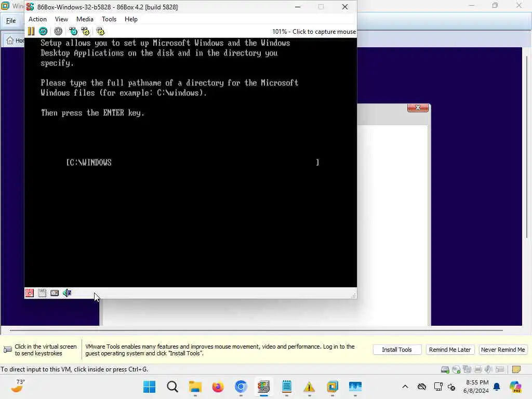Click the sound speaker icon in 86Box status bar

tap(67, 293)
